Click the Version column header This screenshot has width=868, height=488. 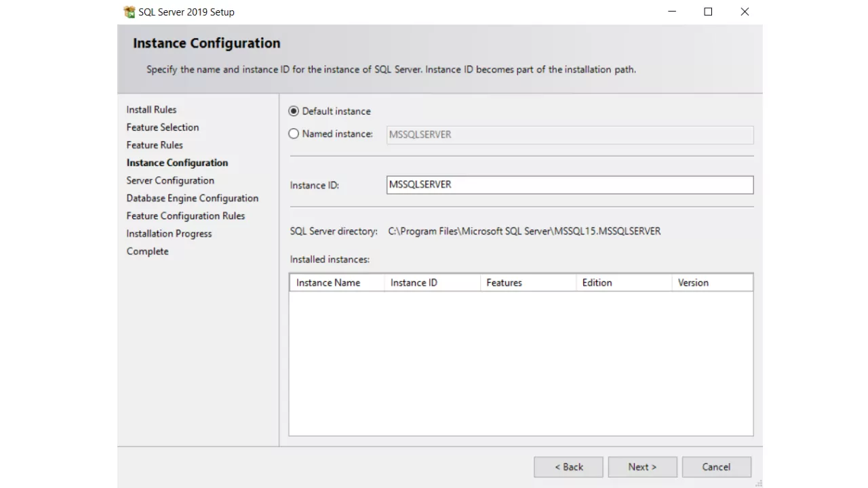712,283
